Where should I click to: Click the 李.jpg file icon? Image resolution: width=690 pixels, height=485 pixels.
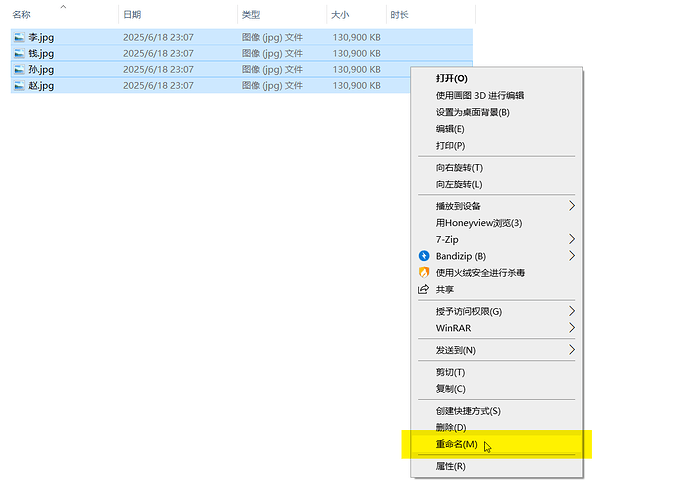[20, 36]
